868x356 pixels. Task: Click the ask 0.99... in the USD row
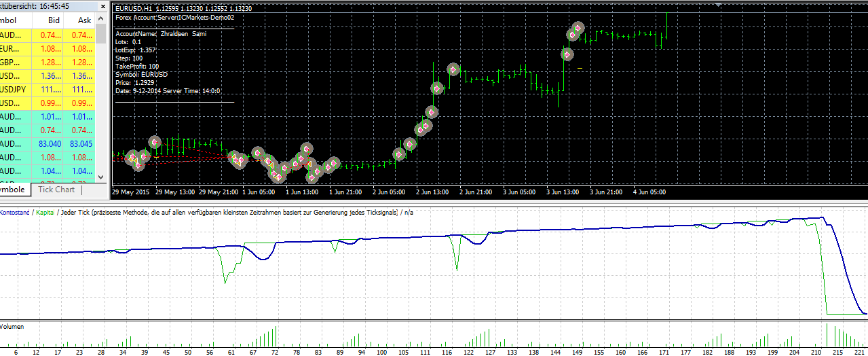81,103
